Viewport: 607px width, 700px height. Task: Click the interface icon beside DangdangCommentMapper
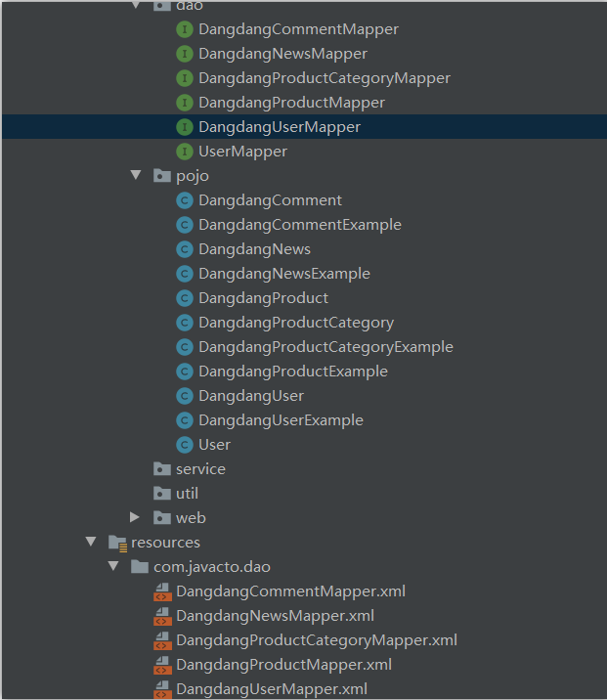tap(185, 29)
